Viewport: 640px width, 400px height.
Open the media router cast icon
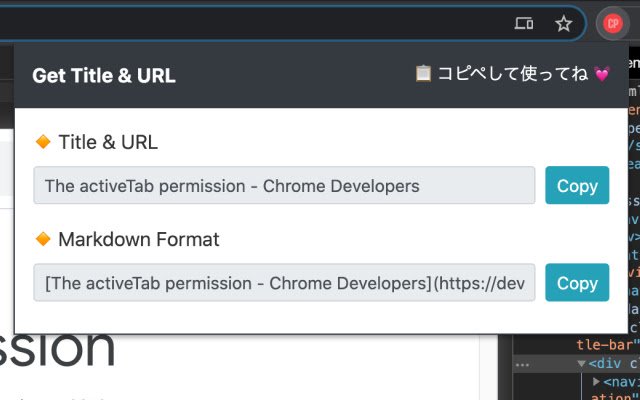click(x=524, y=23)
